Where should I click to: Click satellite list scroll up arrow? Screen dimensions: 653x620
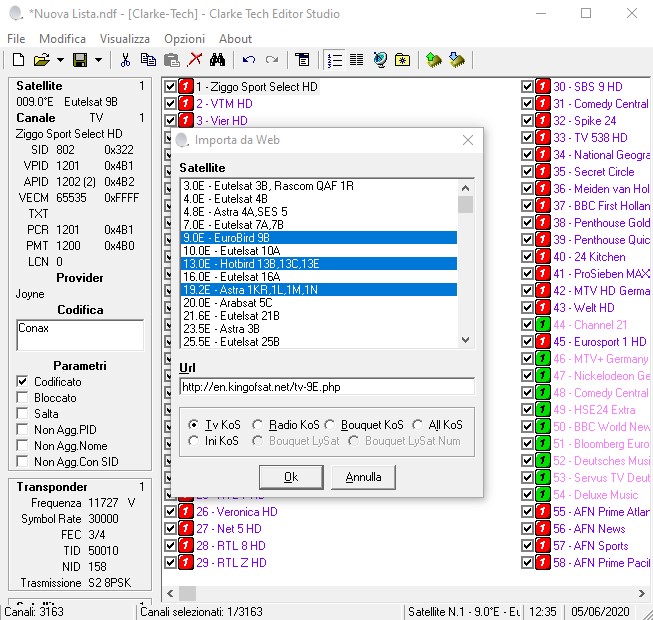tap(466, 188)
